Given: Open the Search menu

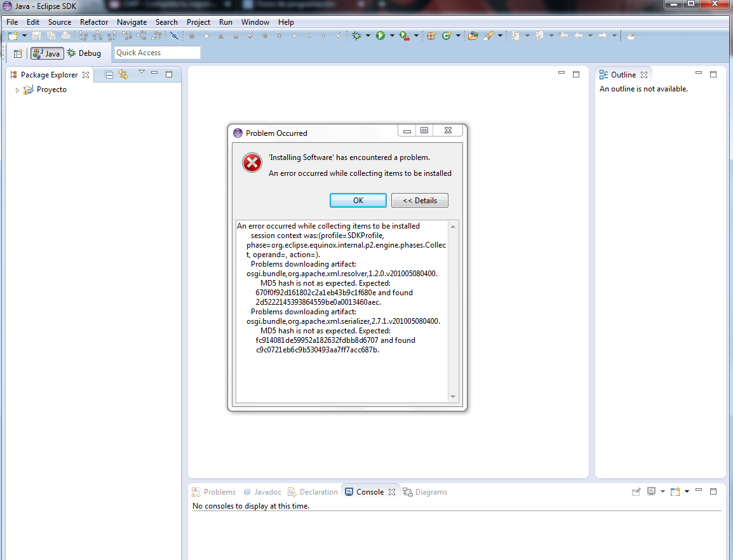Looking at the screenshot, I should point(166,22).
